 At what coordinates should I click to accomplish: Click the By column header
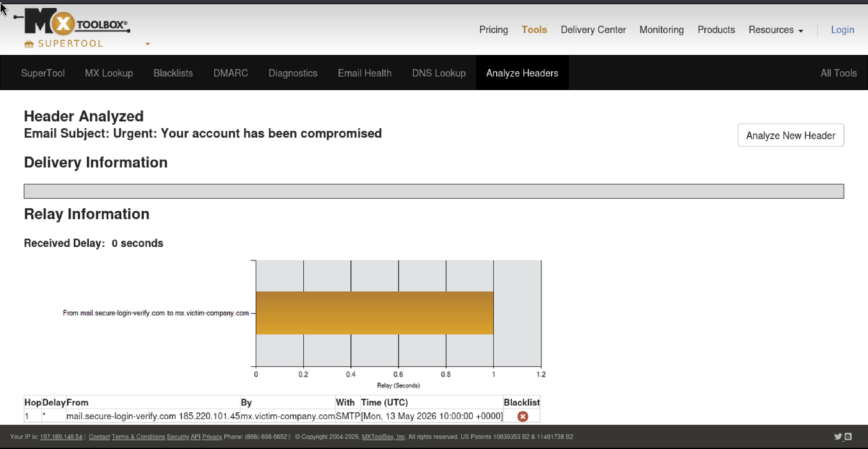click(x=288, y=403)
